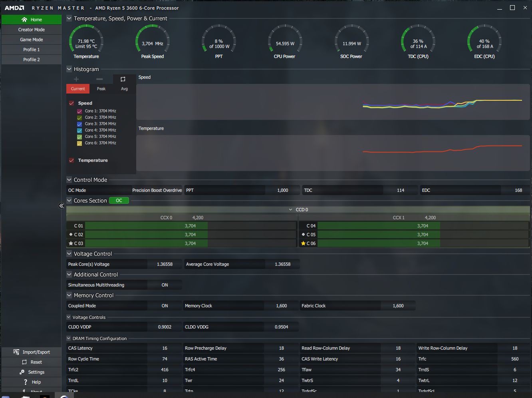This screenshot has height=398, width=532.
Task: Click the C 04 core speed bar
Action: tap(423, 226)
